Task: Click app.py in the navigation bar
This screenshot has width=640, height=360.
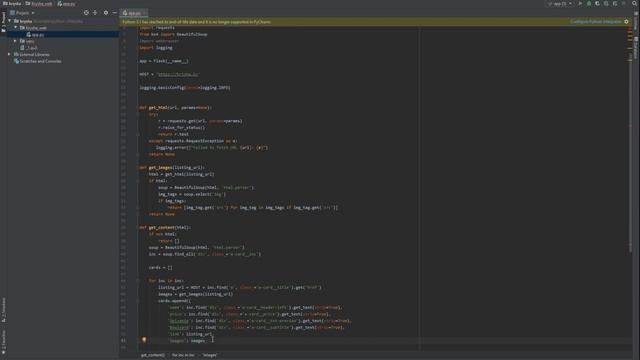Action: coord(67,4)
